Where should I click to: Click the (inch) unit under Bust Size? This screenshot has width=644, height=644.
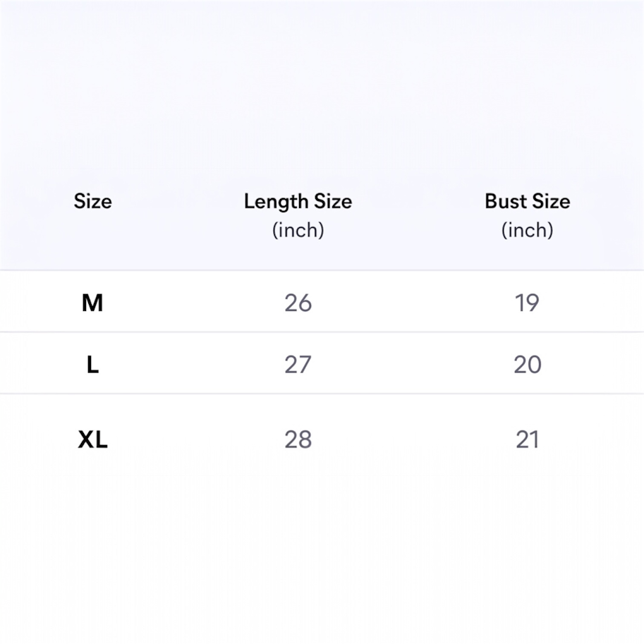coord(527,230)
